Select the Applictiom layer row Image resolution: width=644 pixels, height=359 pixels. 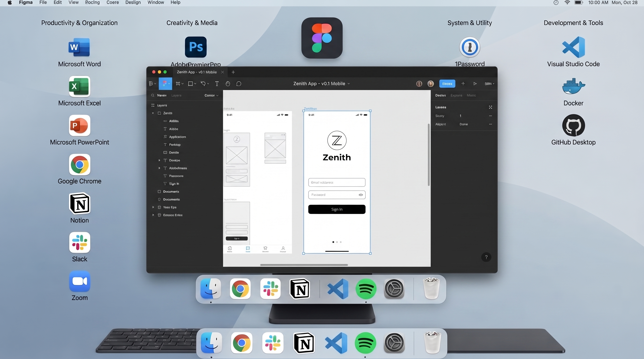coord(184,137)
